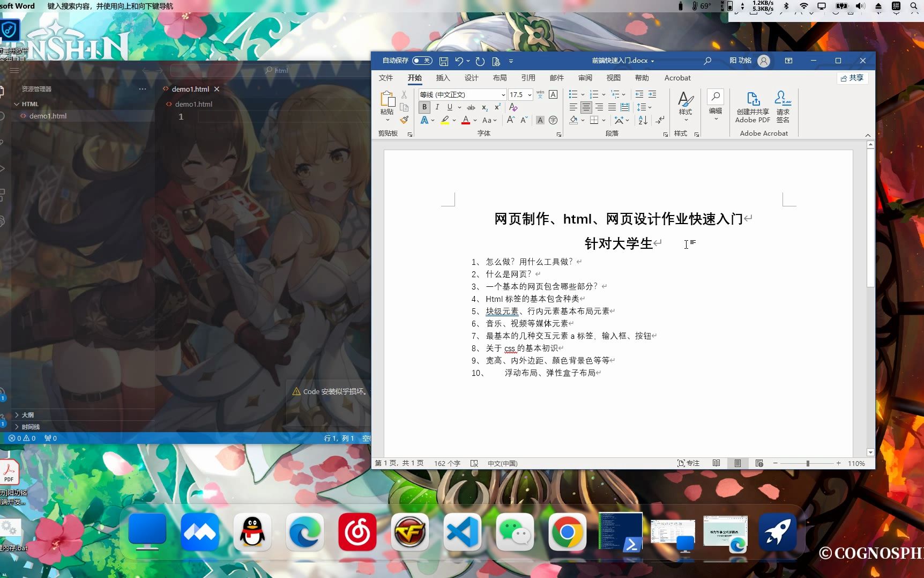Toggle center alignment
924x578 pixels.
(x=586, y=107)
